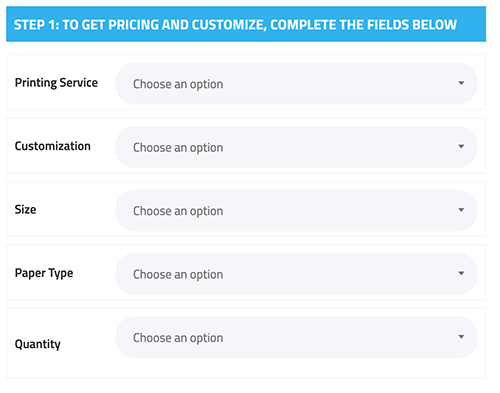Click the Paper Type label
500x393 pixels.
(x=44, y=273)
